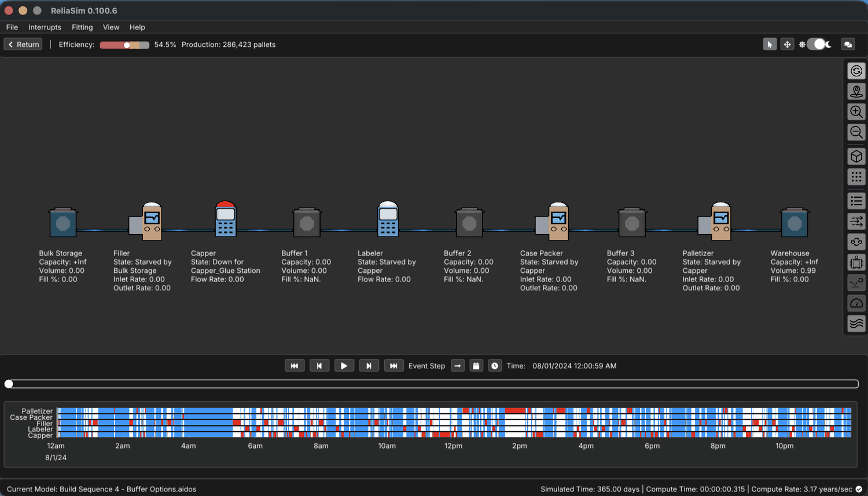
Task: Select the Buffer 2 node
Action: [469, 223]
